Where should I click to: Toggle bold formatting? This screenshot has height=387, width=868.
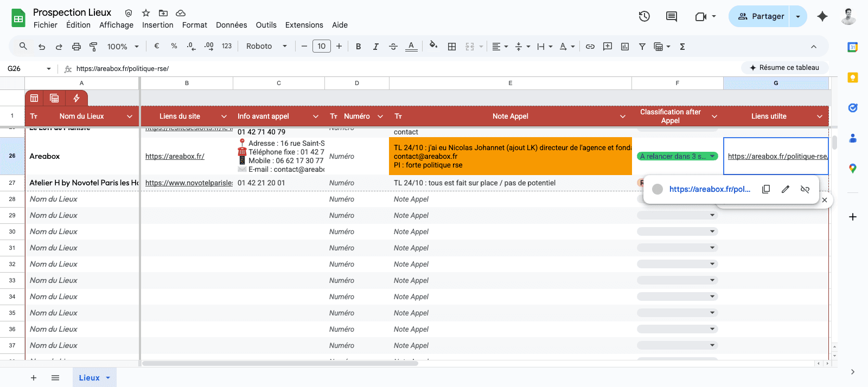tap(358, 47)
